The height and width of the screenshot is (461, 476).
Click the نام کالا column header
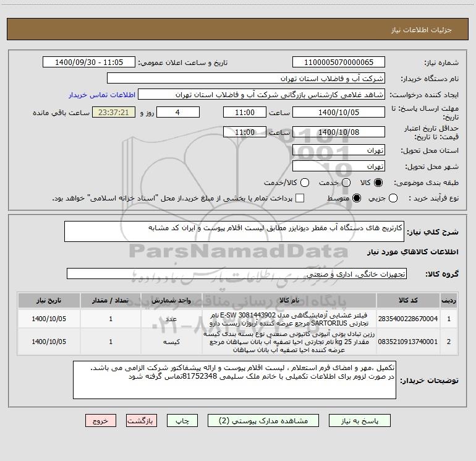(x=289, y=300)
